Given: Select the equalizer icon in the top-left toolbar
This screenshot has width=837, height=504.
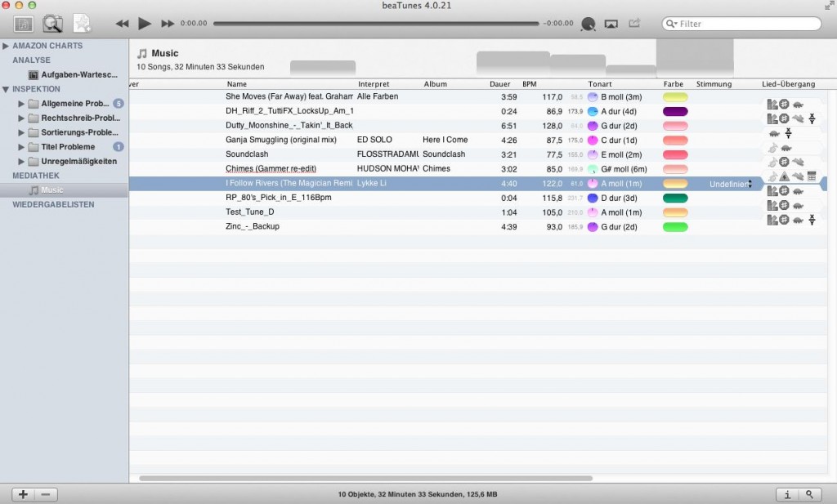Looking at the screenshot, I should pyautogui.click(x=24, y=24).
